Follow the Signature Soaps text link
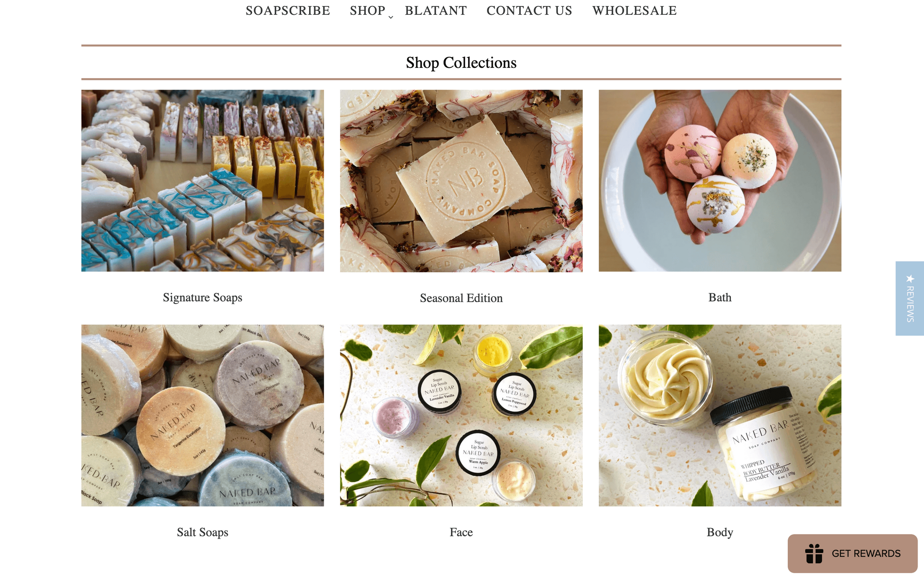This screenshot has height=578, width=924. click(x=202, y=298)
